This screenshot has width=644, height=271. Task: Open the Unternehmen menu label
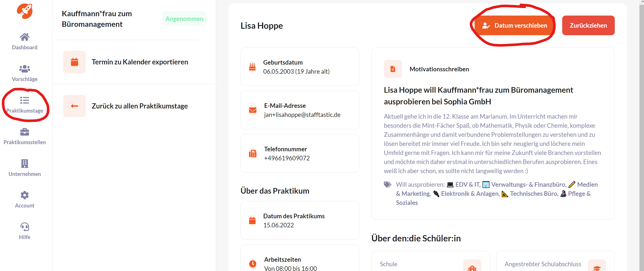click(x=24, y=174)
